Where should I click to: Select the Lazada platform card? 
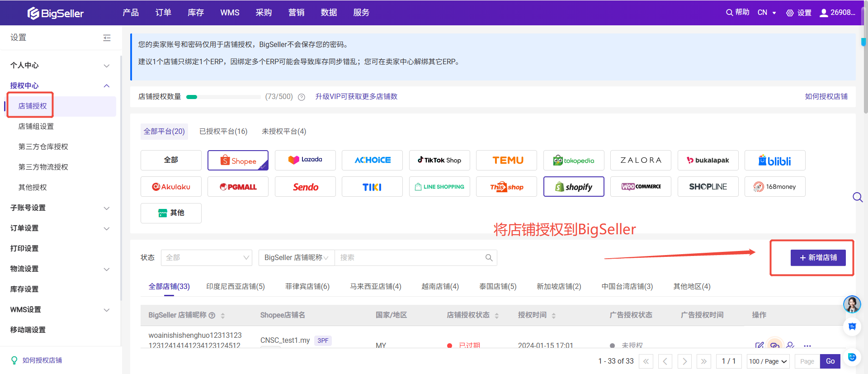pos(305,160)
